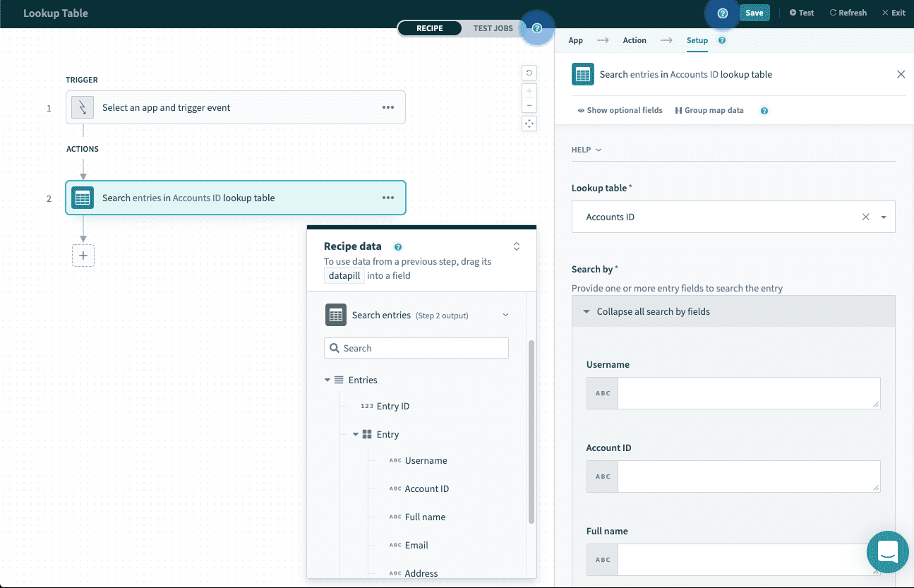
Task: Toggle ABC data type on Username field
Action: pos(601,392)
